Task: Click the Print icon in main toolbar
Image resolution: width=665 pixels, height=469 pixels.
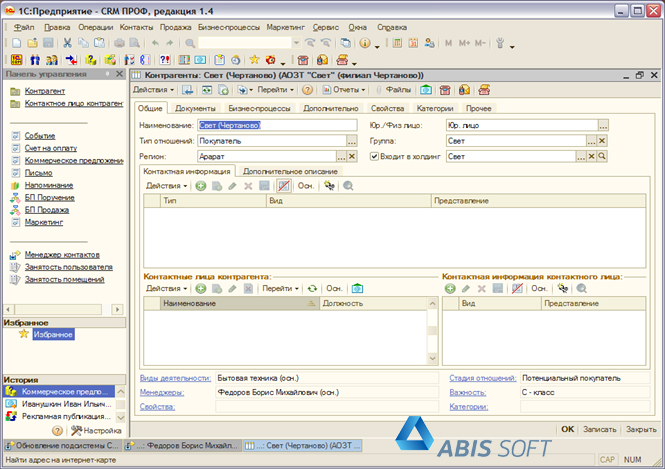Action: tap(120, 43)
